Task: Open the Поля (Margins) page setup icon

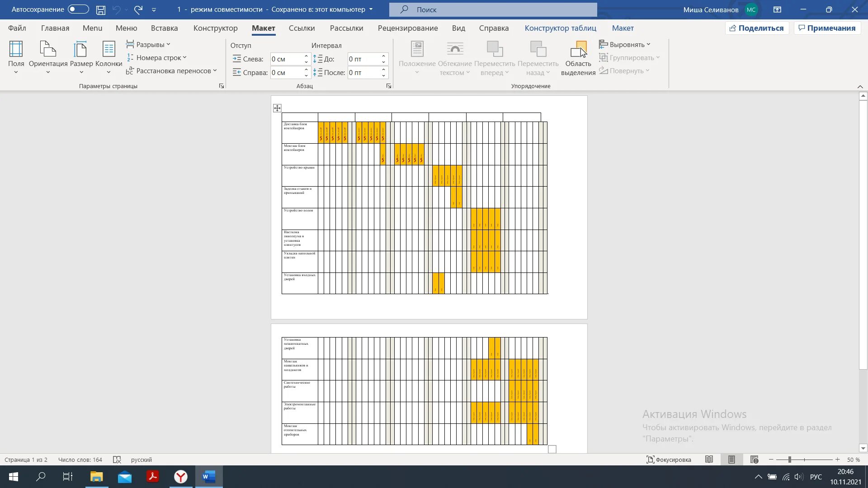Action: pyautogui.click(x=16, y=49)
